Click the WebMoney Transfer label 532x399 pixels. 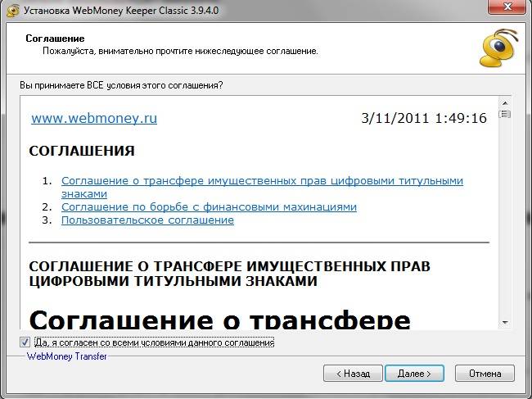pos(67,356)
